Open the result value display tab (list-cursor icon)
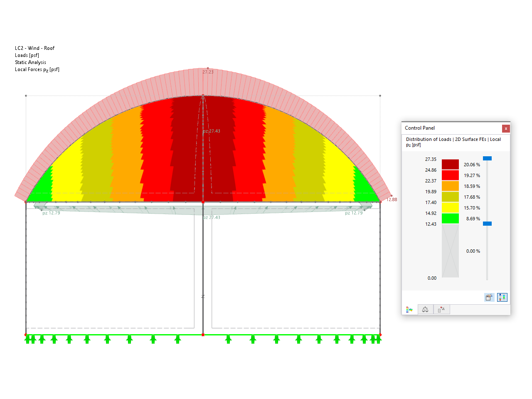532x399 pixels. click(441, 309)
